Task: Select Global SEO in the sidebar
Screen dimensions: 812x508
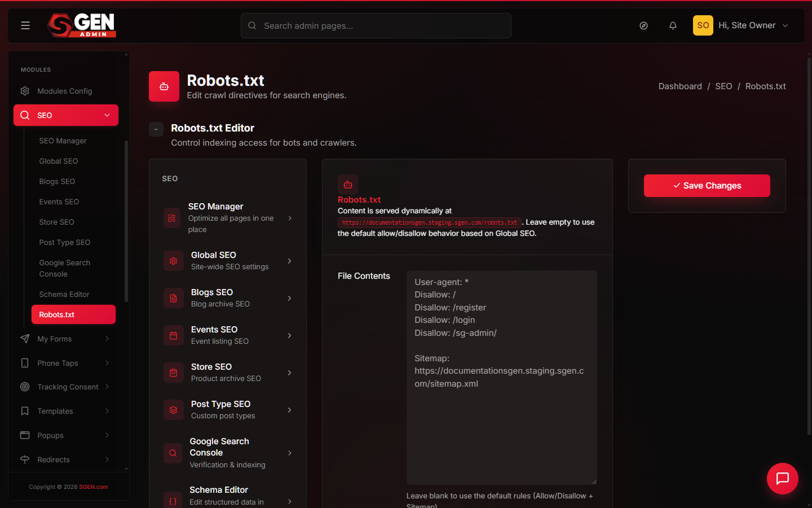Action: click(x=59, y=161)
